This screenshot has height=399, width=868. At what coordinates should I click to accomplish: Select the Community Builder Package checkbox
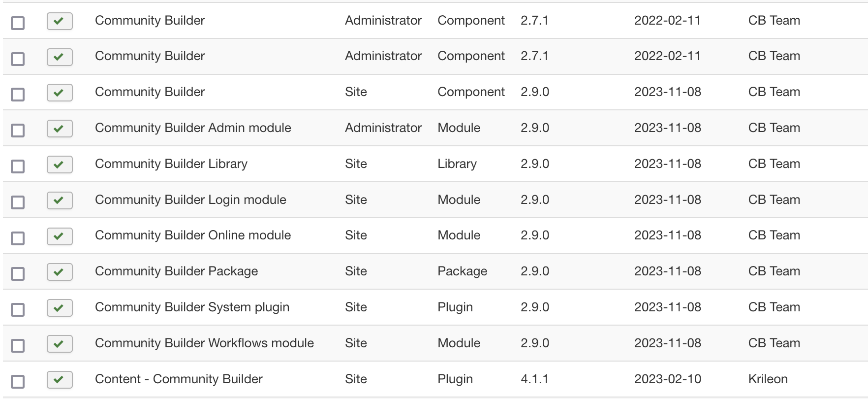click(18, 273)
